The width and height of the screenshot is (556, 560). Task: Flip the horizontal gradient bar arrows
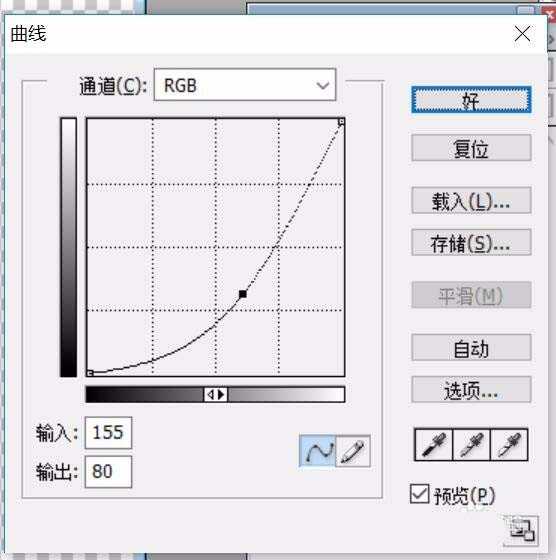tap(216, 394)
